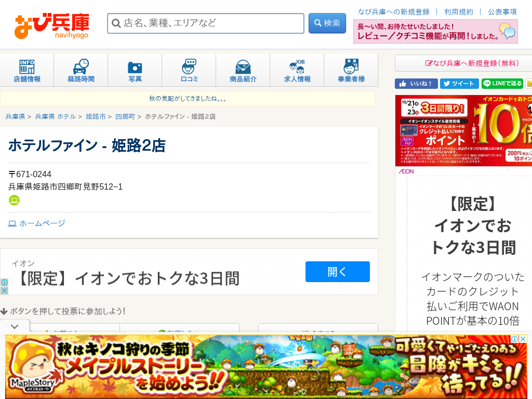Click the 兵庫県 ホテル breadcrumb link
Screen dimensions: 532x399
(55, 116)
